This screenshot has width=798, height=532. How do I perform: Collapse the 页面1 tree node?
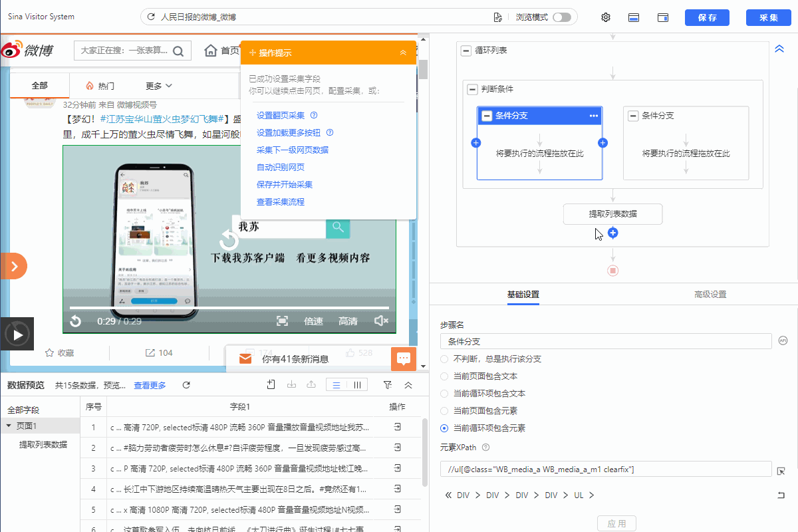point(9,426)
